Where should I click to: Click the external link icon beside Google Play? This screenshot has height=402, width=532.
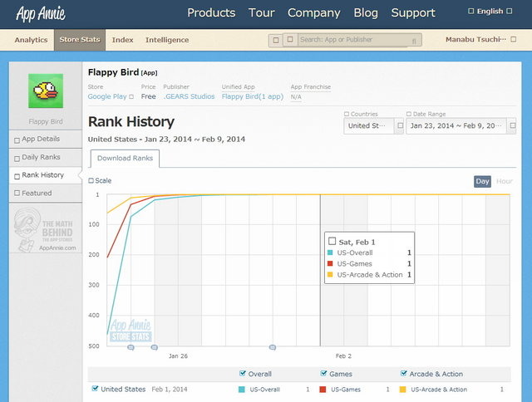[131, 96]
